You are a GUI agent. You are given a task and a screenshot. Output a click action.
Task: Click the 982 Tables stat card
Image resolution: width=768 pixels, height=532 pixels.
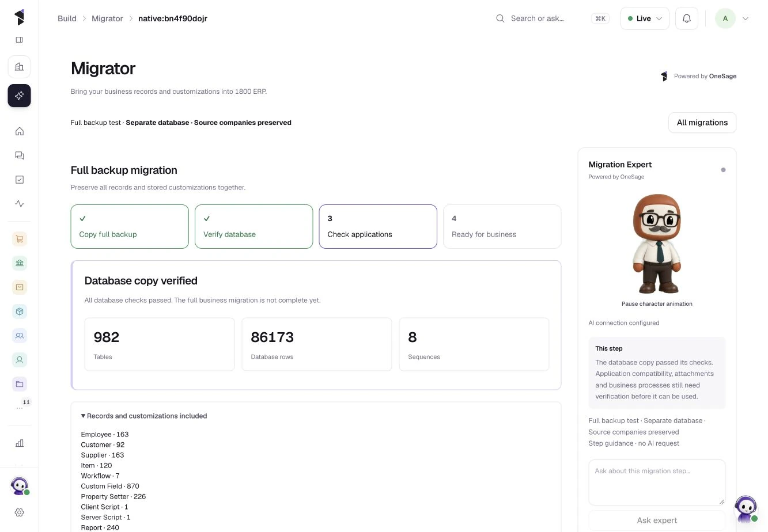(x=160, y=344)
